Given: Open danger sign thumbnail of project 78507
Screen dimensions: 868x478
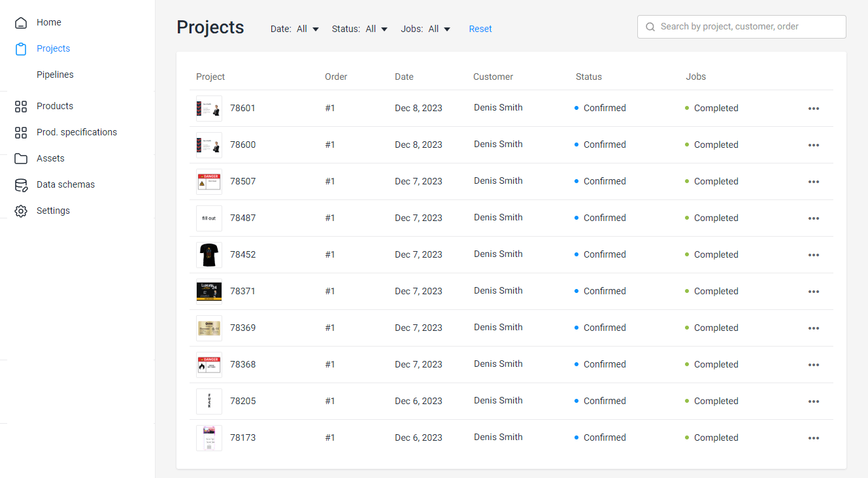Looking at the screenshot, I should click(209, 182).
